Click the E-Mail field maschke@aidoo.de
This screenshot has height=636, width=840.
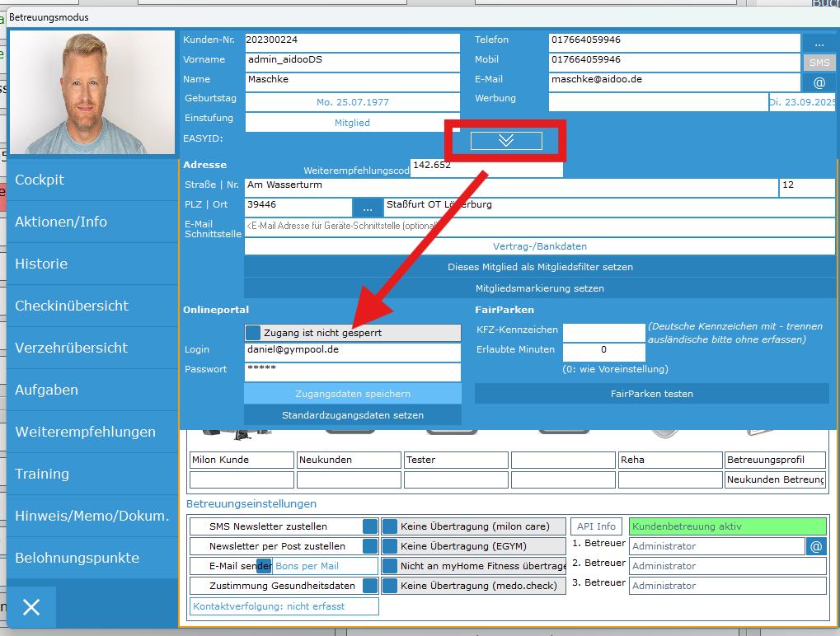[x=674, y=82]
